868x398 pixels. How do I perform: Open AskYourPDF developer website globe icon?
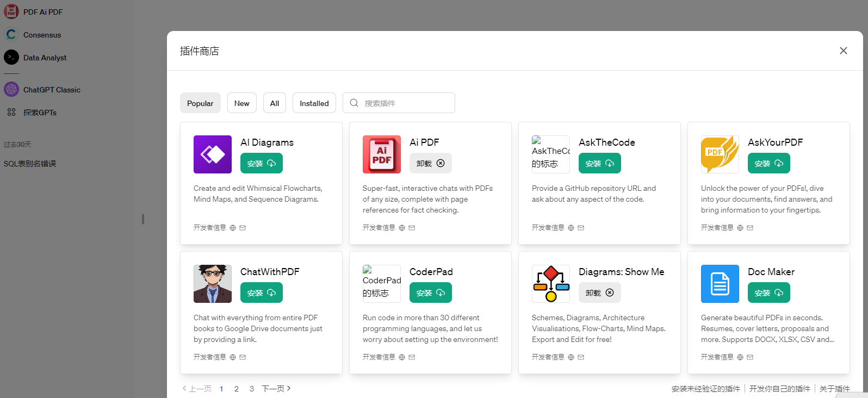pyautogui.click(x=740, y=228)
